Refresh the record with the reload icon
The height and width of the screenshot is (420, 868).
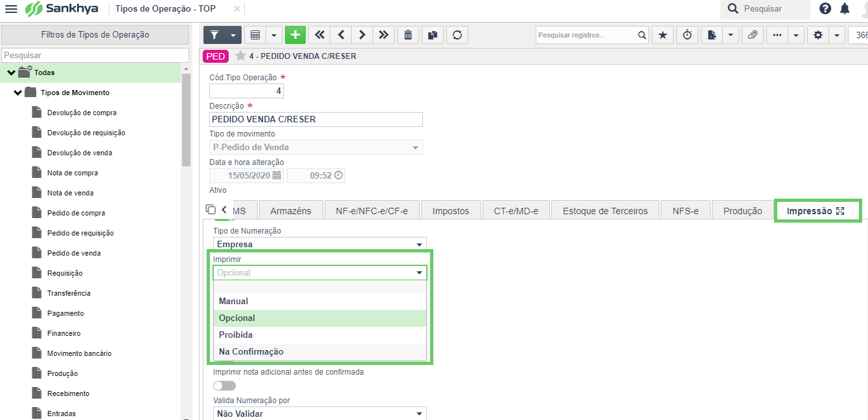[457, 35]
